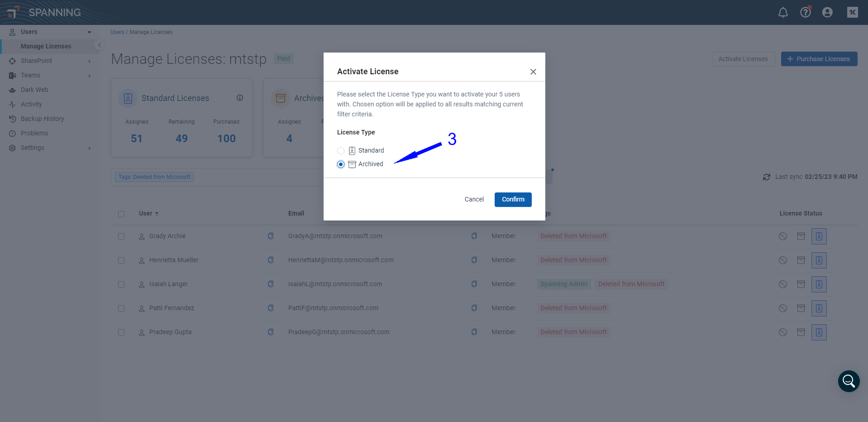
Task: Click the Activate Licenses button
Action: 743,59
